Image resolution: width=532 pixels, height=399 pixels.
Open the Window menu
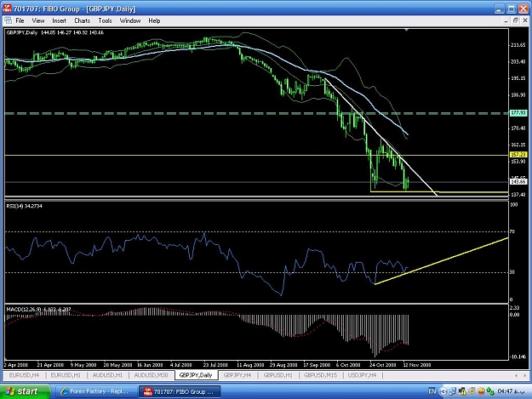[130, 20]
